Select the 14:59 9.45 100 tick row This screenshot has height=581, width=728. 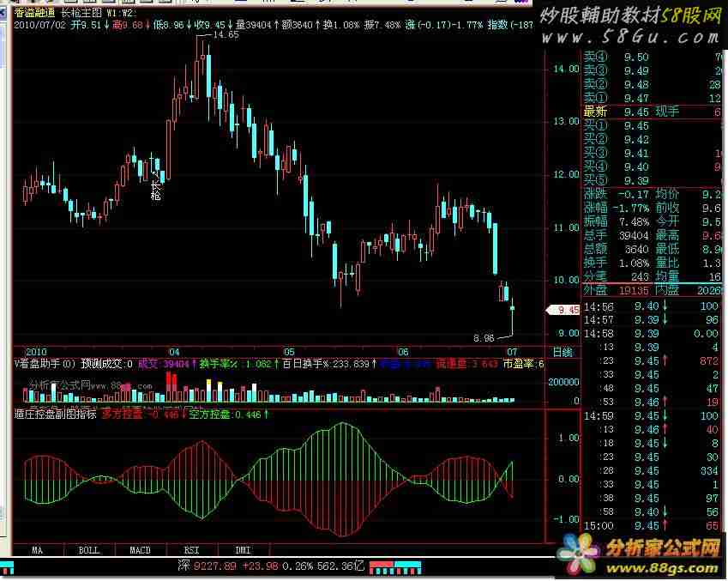[x=652, y=416]
